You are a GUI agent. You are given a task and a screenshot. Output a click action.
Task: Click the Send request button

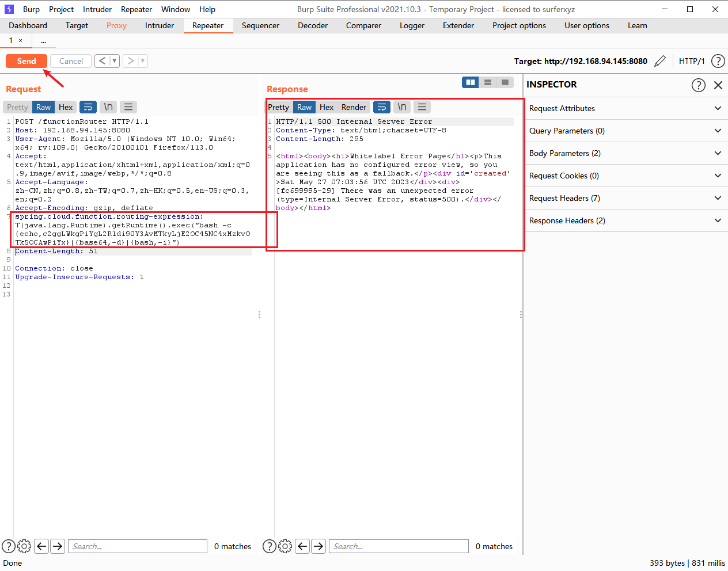pos(26,61)
